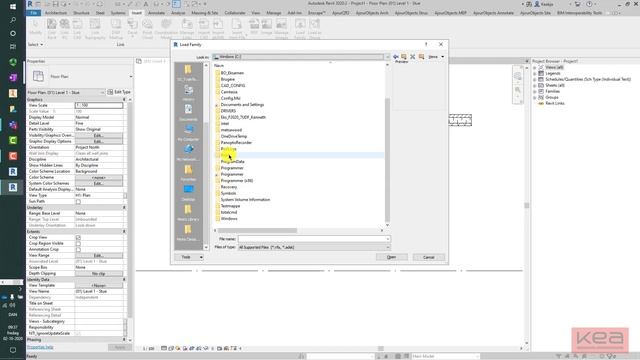The width and height of the screenshot is (640, 360).
Task: Click the Link Revit ribbon icon
Action: pyautogui.click(x=52, y=28)
